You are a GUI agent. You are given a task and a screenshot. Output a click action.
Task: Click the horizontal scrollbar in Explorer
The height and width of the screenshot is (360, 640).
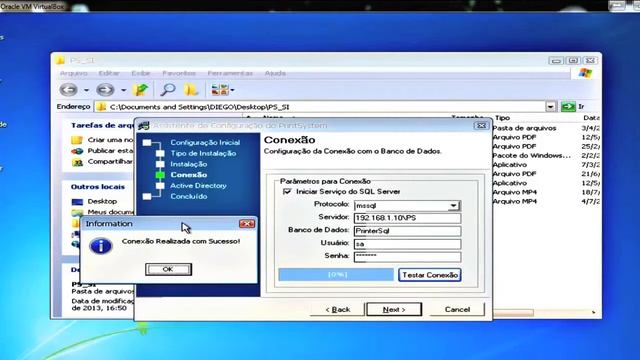pos(513,313)
